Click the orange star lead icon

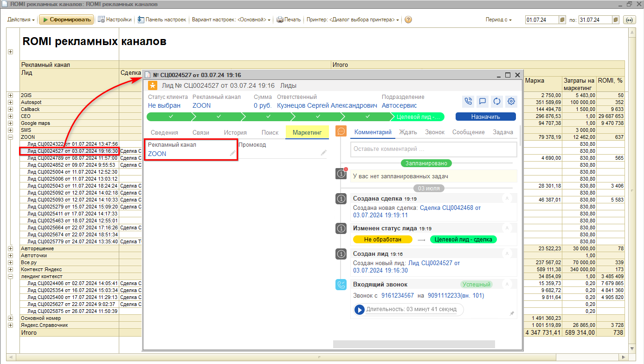[x=153, y=85]
